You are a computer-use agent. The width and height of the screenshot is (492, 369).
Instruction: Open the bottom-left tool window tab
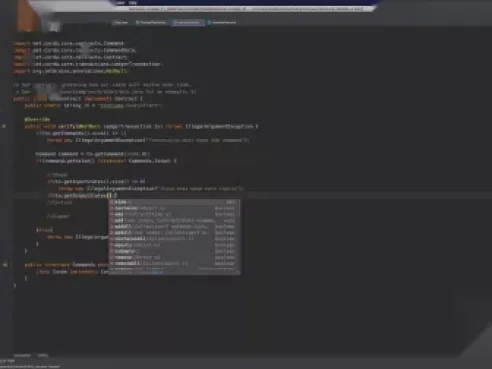pos(22,355)
